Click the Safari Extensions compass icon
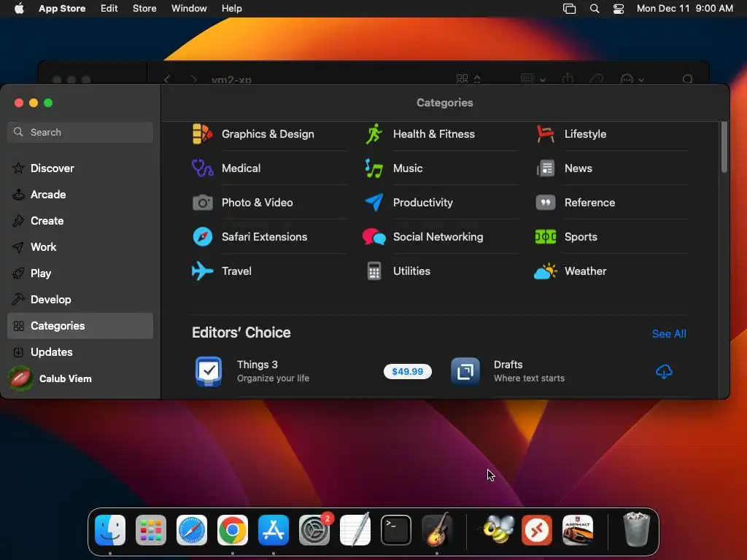The image size is (747, 560). tap(203, 237)
